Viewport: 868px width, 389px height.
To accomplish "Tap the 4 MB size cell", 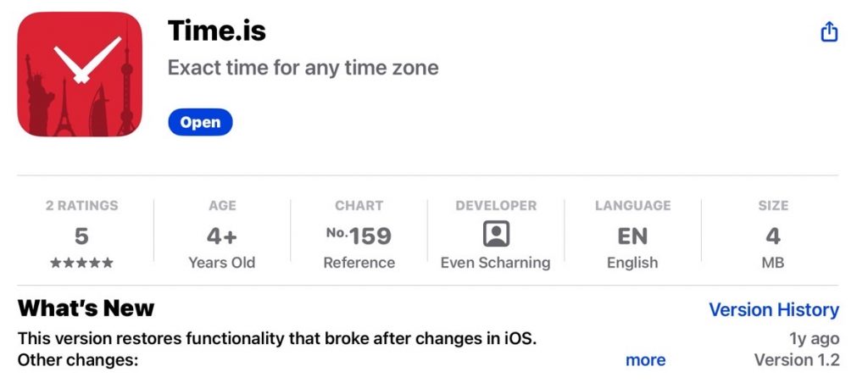I will 772,236.
